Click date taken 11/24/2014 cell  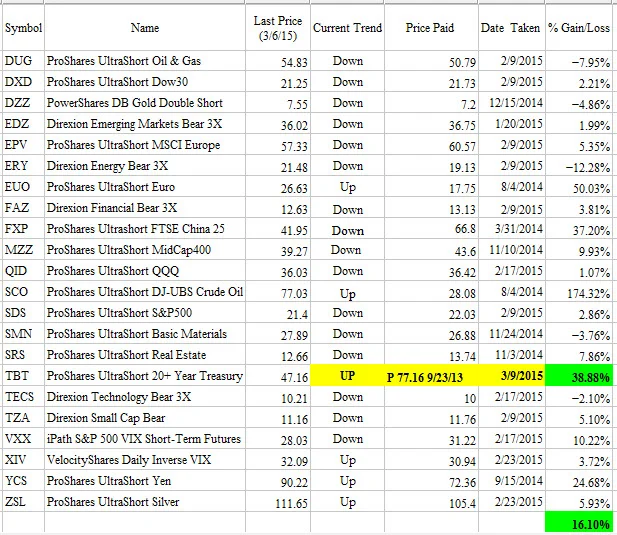click(x=512, y=333)
